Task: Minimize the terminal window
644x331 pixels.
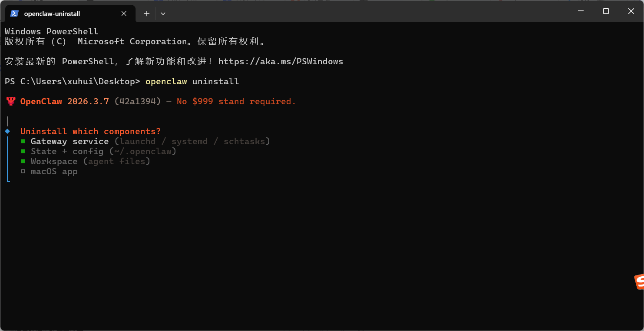Action: pyautogui.click(x=581, y=11)
